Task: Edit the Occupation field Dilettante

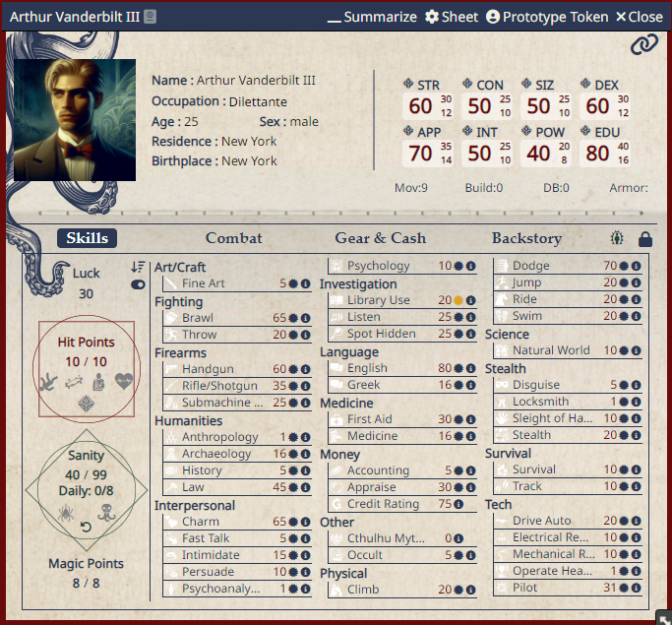Action: click(258, 102)
